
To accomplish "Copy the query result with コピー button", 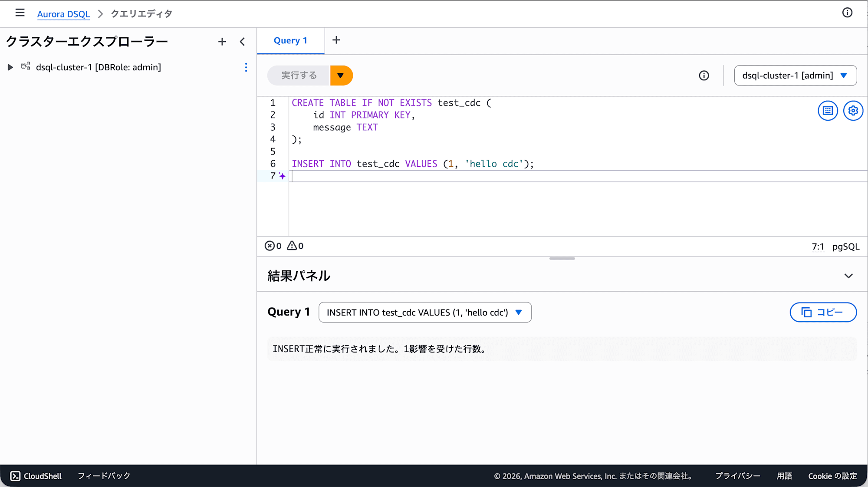I will [x=823, y=313].
